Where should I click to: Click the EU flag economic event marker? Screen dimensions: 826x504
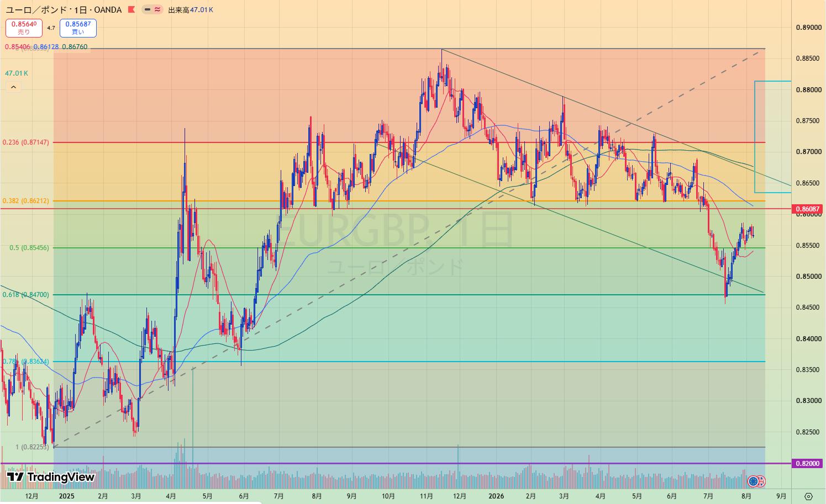point(753,481)
